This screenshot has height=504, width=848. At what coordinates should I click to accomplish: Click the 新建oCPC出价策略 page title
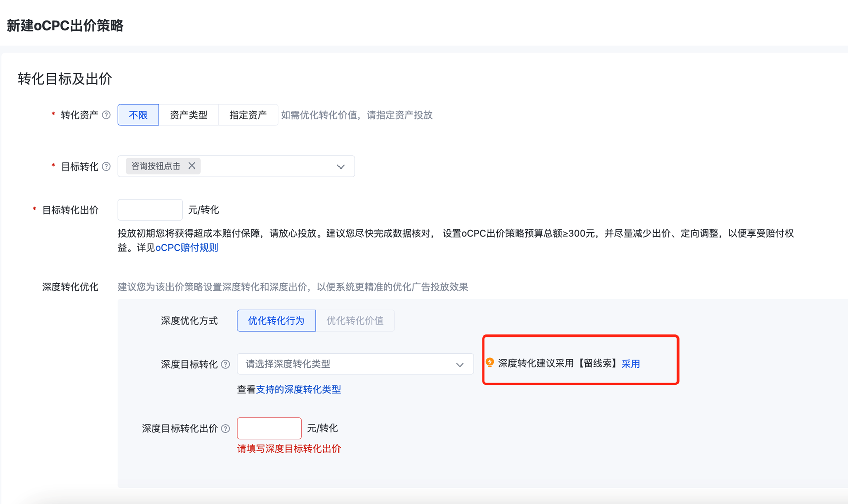coord(65,26)
